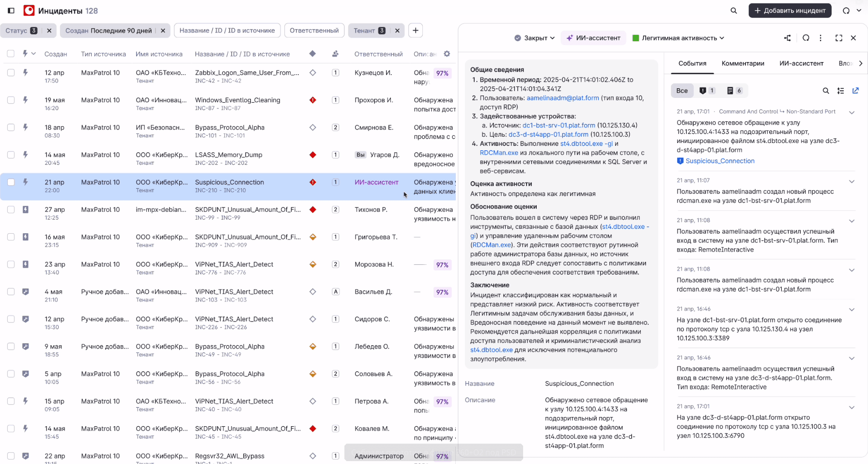The width and height of the screenshot is (868, 464).
Task: Switch to the Комментарии tab
Action: 743,63
